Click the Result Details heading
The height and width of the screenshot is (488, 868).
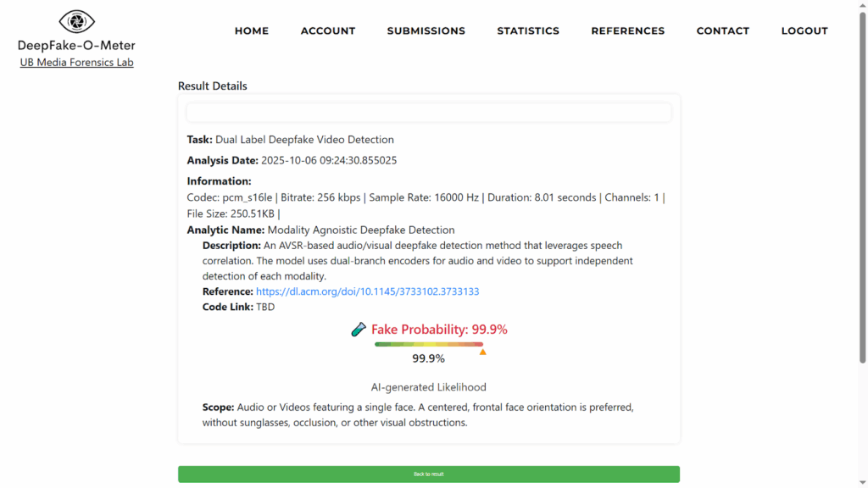[x=213, y=86]
